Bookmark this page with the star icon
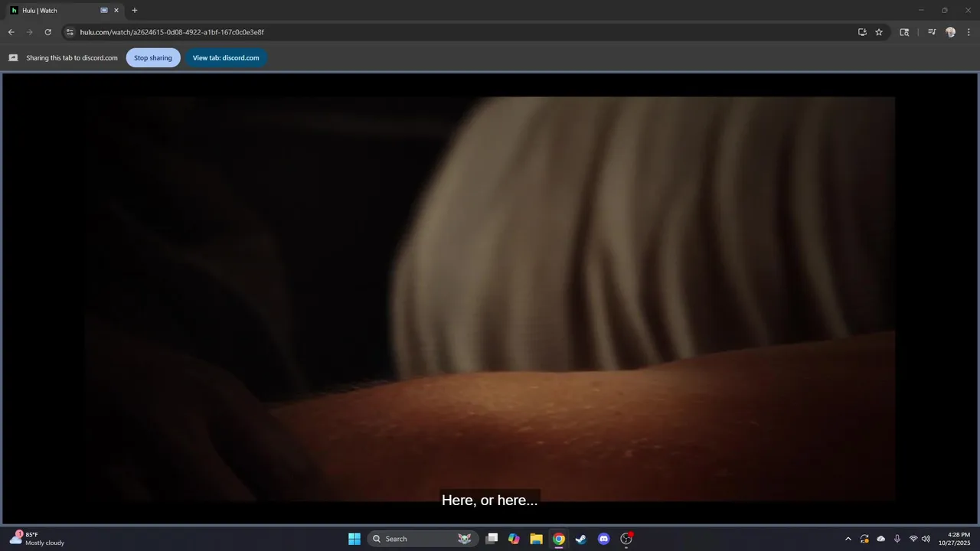This screenshot has width=980, height=551. click(x=879, y=32)
